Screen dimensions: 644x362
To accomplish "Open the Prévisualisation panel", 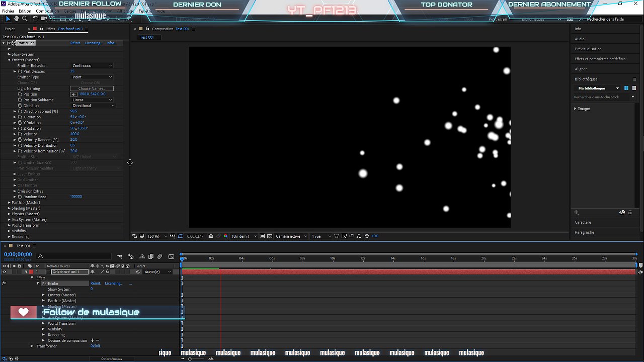I will [588, 49].
